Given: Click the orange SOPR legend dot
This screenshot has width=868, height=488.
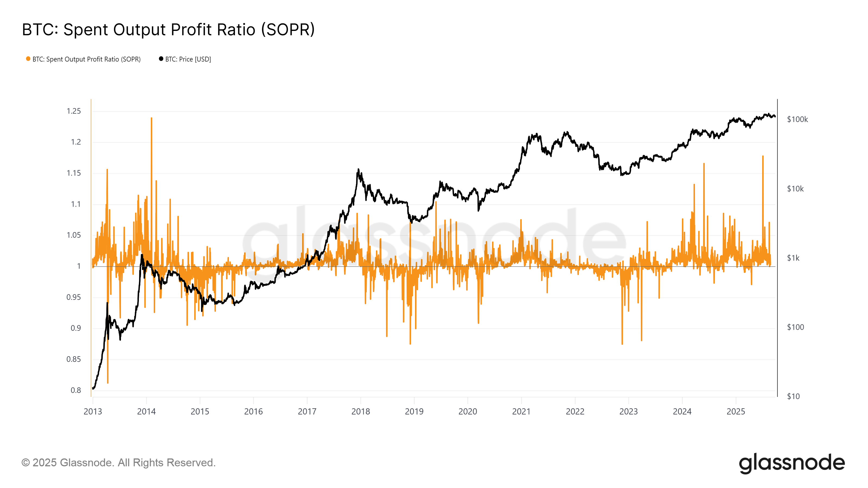Looking at the screenshot, I should pyautogui.click(x=28, y=59).
